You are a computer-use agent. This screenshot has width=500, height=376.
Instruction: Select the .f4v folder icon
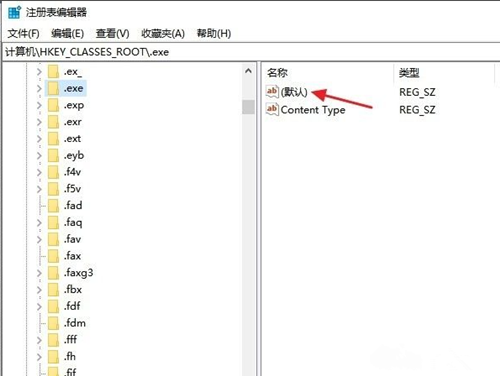[53, 172]
